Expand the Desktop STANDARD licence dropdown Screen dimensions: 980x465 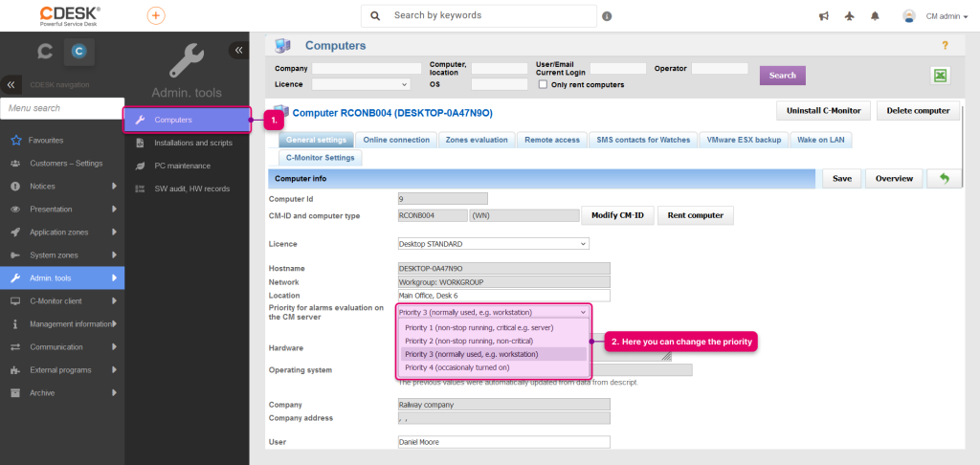pos(493,243)
